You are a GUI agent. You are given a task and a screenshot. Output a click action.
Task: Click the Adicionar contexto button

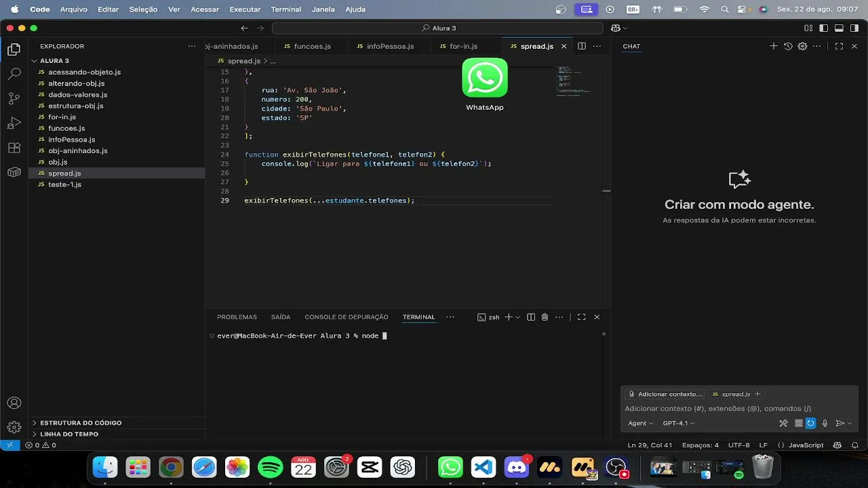click(665, 394)
